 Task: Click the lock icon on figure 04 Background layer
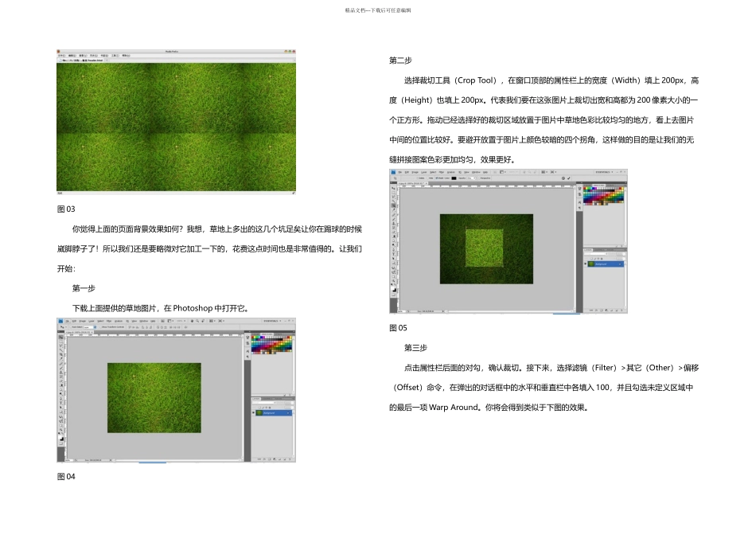(288, 413)
